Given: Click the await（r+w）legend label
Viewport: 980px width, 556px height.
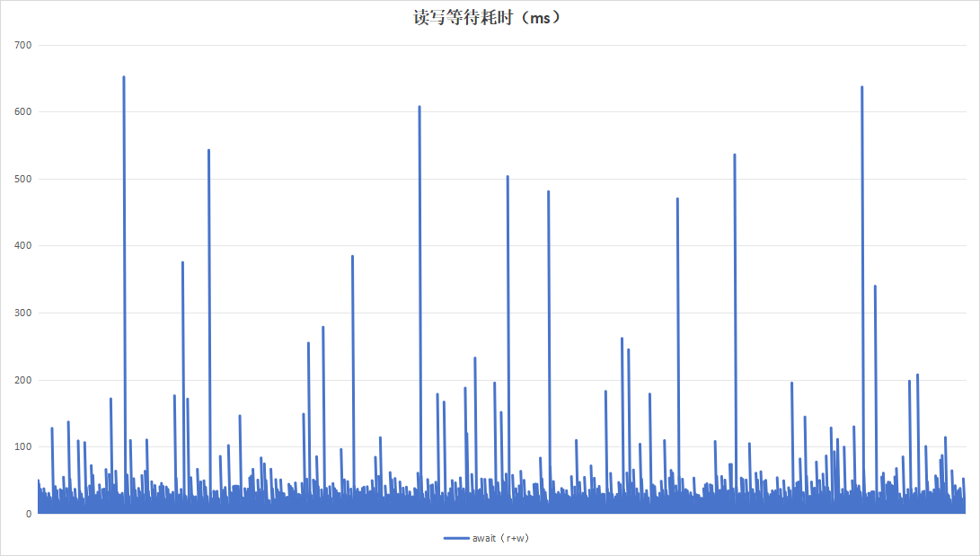Looking at the screenshot, I should point(500,538).
